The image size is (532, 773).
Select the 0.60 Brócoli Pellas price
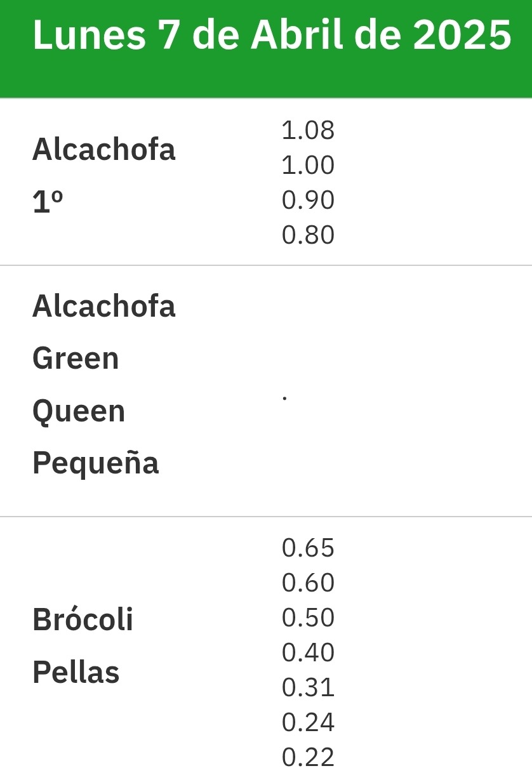pyautogui.click(x=308, y=583)
